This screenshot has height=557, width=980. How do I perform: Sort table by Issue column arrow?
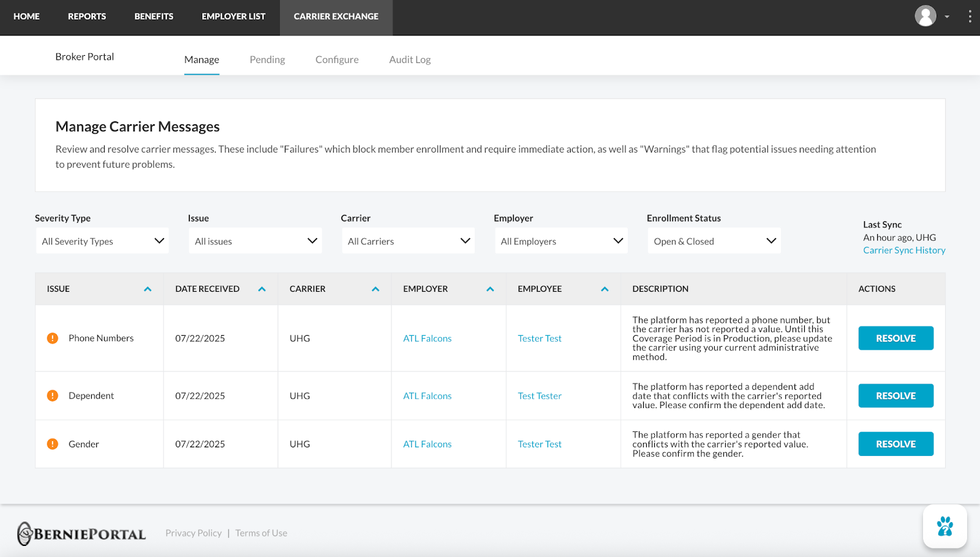(148, 289)
